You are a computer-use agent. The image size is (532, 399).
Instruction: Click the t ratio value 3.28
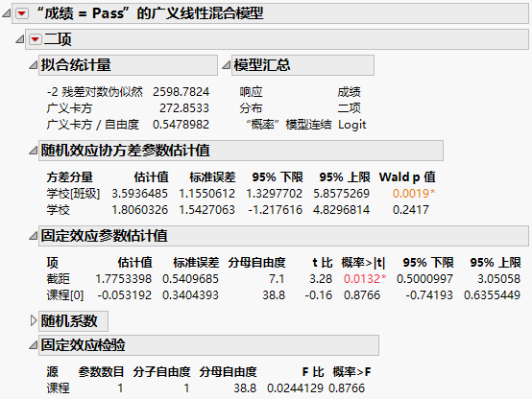pyautogui.click(x=321, y=279)
